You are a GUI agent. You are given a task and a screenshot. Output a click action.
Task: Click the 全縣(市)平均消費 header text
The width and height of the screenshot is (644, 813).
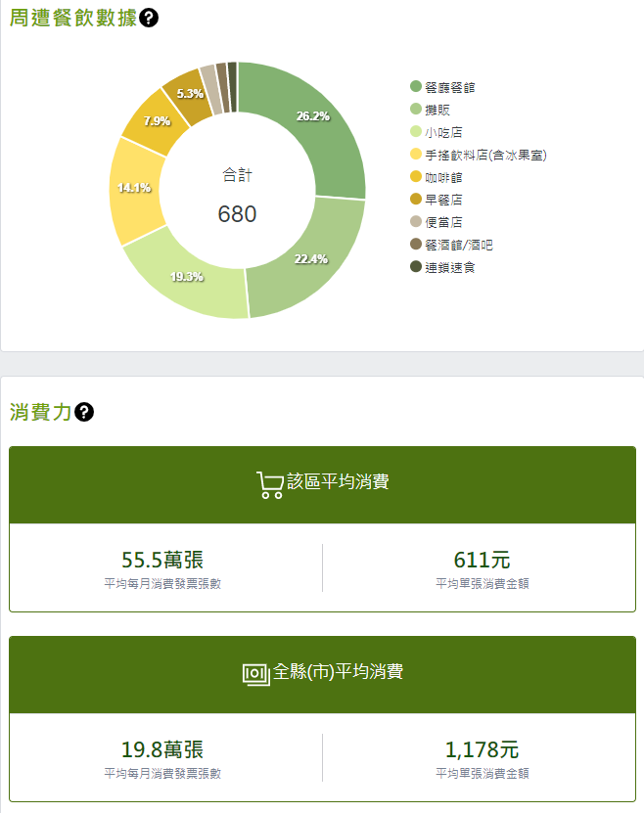tap(338, 671)
